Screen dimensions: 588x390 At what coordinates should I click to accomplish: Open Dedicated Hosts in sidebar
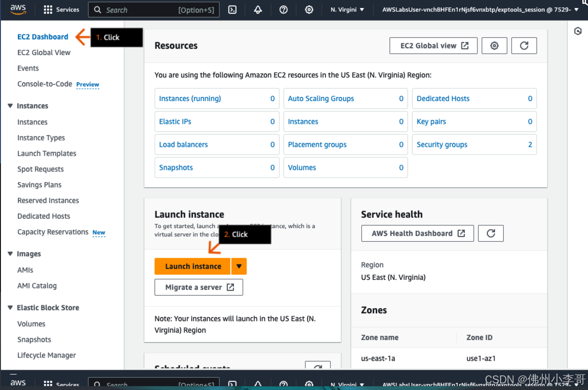tap(44, 216)
